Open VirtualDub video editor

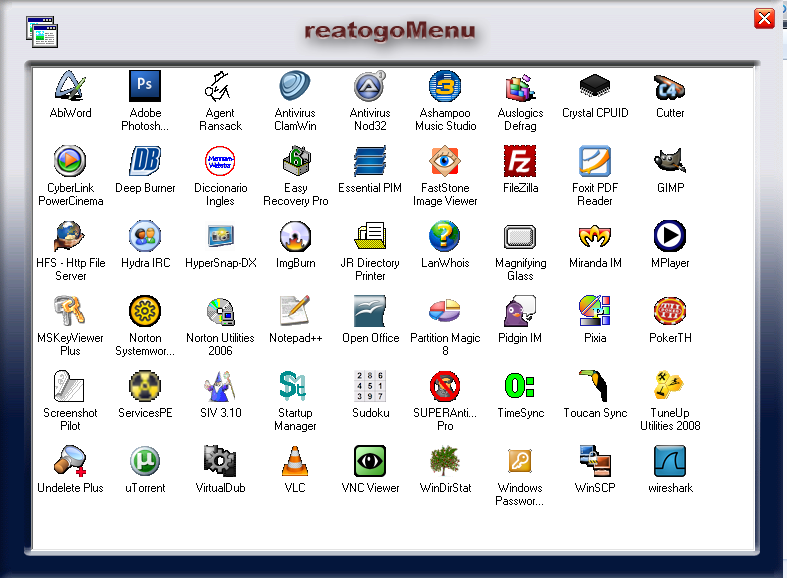tap(220, 461)
